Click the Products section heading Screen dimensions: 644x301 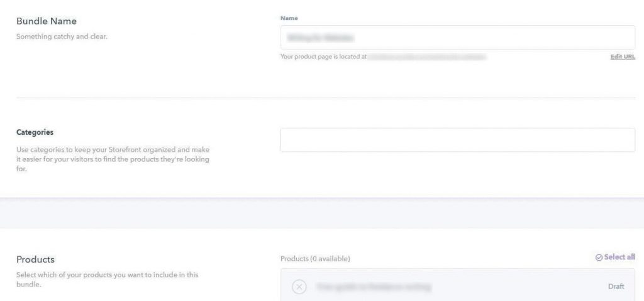tap(35, 259)
